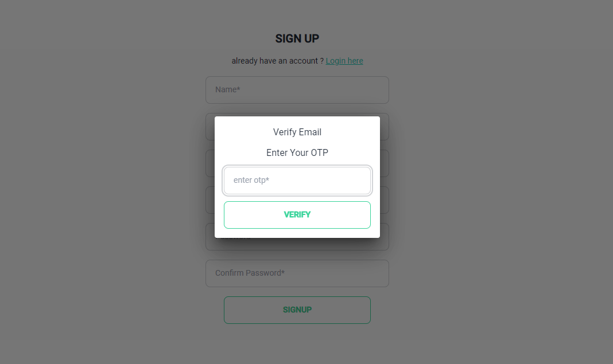Click the Verify Email dialog title

coord(297,132)
